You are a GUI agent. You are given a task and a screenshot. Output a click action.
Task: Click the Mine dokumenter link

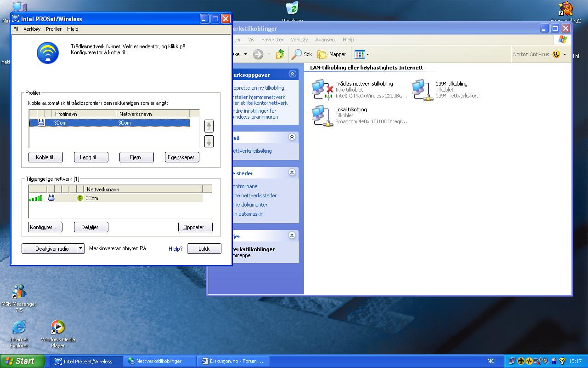[250, 205]
